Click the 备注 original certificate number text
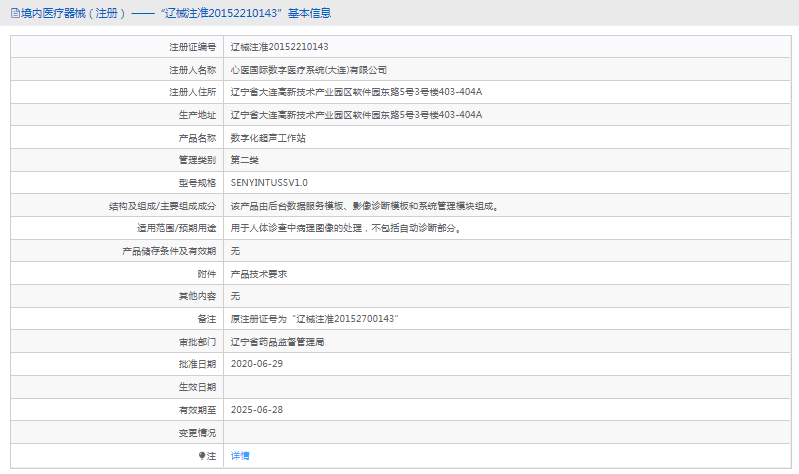799x474 pixels. pos(315,318)
